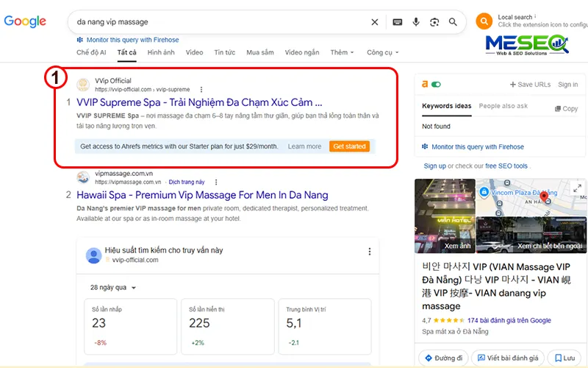
Task: Click the vipmassage.com.vn site favicon
Action: 83,177
